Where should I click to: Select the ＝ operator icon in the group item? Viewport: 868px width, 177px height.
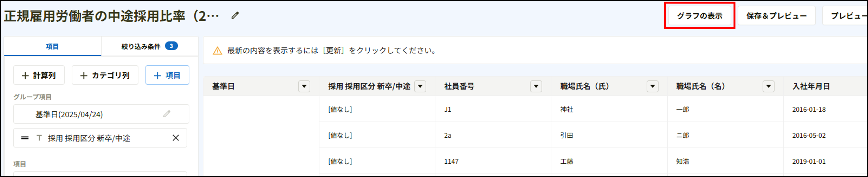25,138
